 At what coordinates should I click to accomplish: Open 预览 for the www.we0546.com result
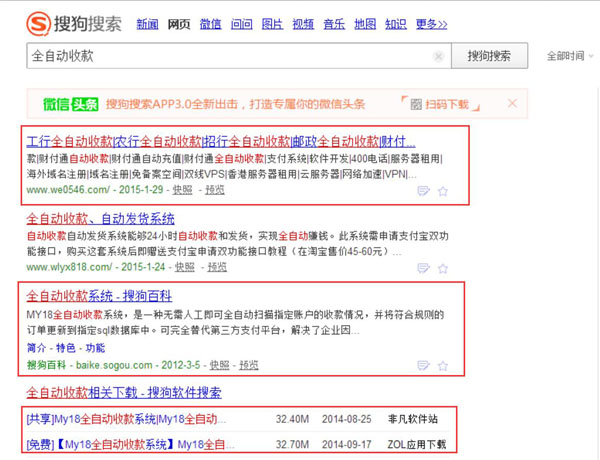[x=215, y=190]
